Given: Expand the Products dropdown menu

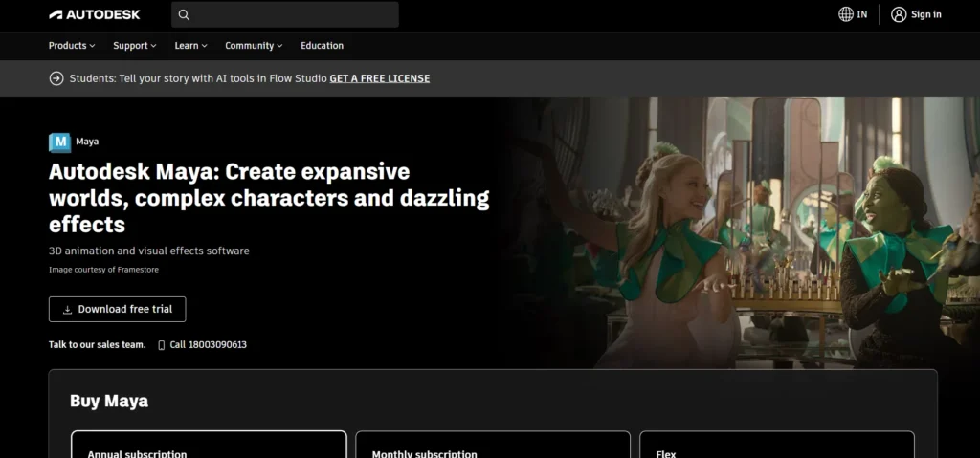Looking at the screenshot, I should pyautogui.click(x=72, y=46).
